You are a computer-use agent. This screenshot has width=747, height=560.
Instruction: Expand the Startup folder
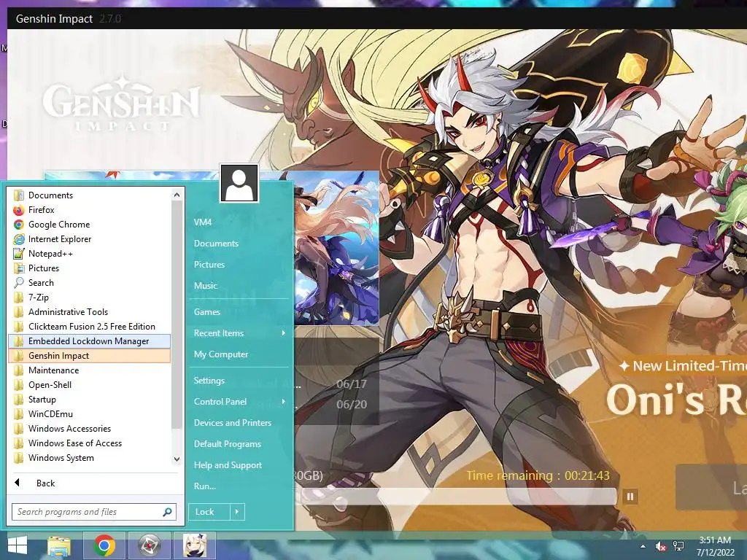point(89,400)
